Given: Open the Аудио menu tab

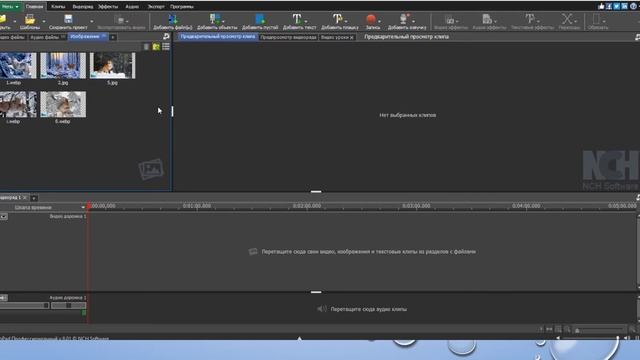Looking at the screenshot, I should [132, 7].
